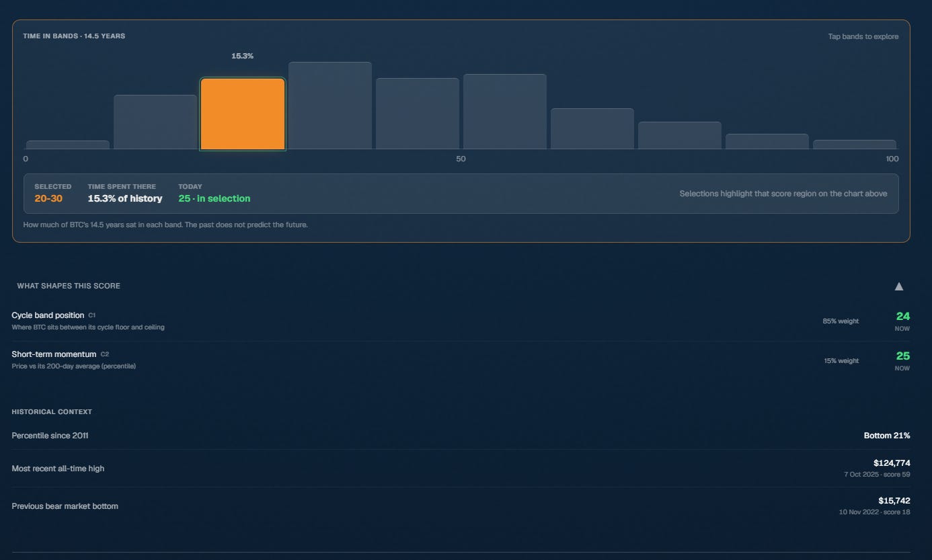The image size is (932, 560).
Task: Click the '7 Oct 2025 · score 59' detail
Action: (x=877, y=475)
